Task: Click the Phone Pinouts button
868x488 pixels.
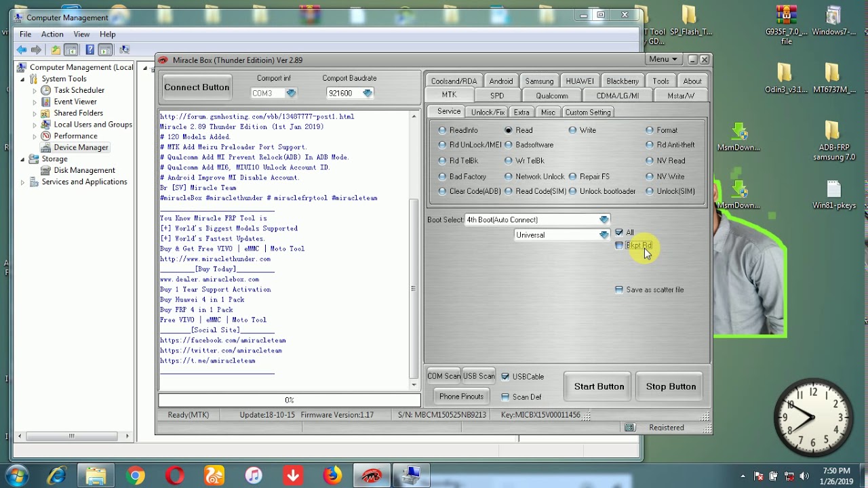Action: [461, 396]
